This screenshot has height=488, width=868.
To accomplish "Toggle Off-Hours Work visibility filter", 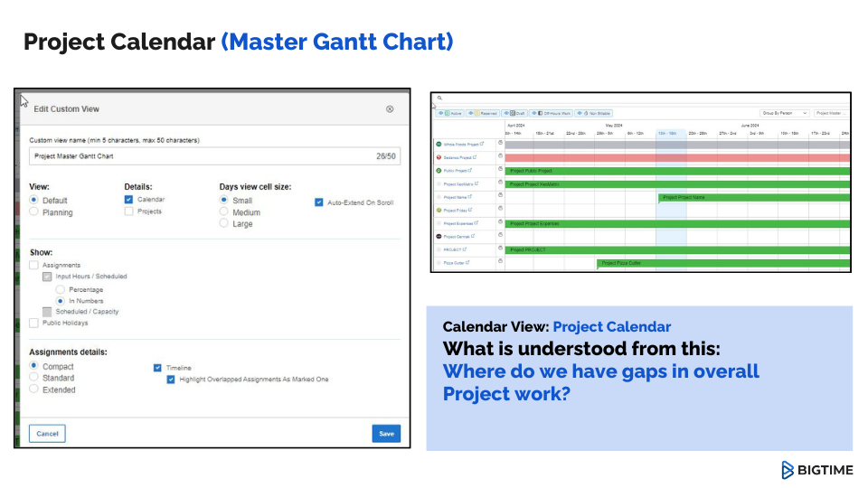I will click(x=551, y=114).
